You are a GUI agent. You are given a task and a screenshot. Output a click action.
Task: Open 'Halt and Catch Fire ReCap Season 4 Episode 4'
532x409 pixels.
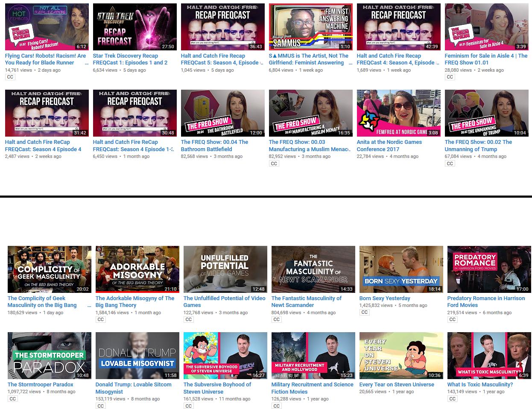coord(43,146)
